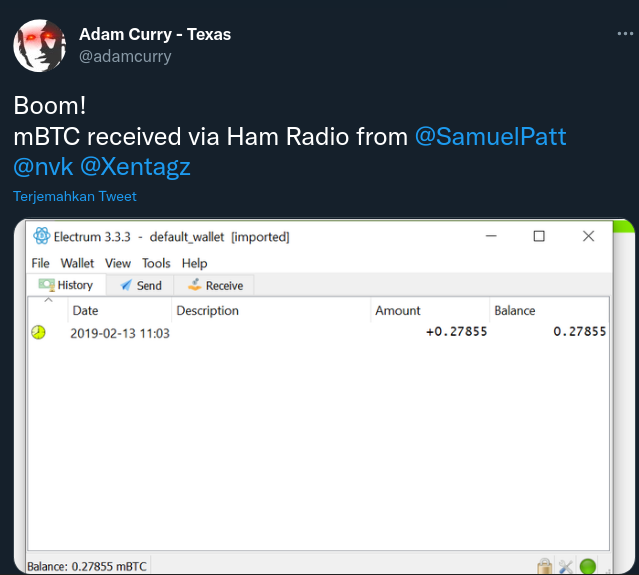
Task: Switch to the Send tab
Action: pos(140,285)
